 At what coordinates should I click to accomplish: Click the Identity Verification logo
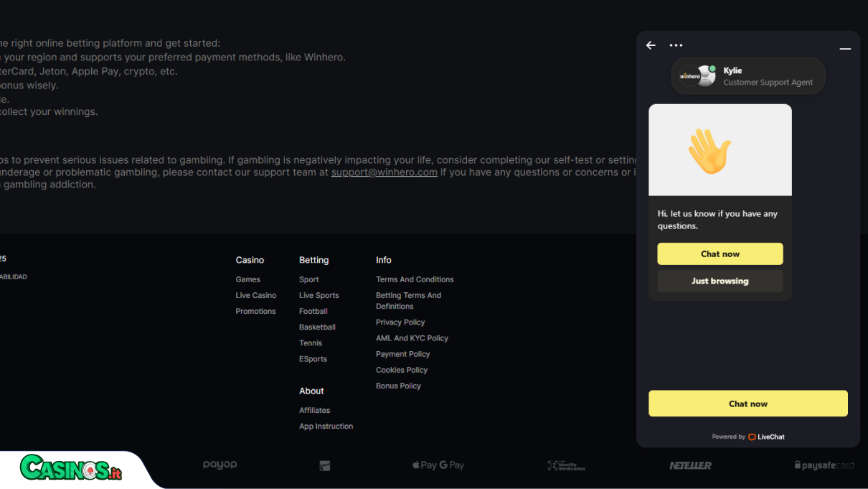[x=566, y=466]
